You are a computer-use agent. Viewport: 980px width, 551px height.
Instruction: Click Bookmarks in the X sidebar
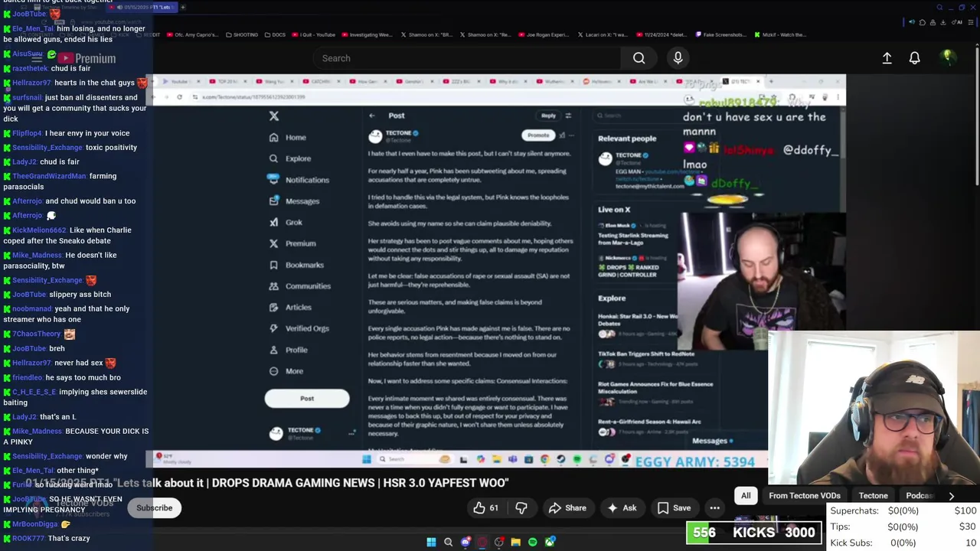[x=296, y=265]
